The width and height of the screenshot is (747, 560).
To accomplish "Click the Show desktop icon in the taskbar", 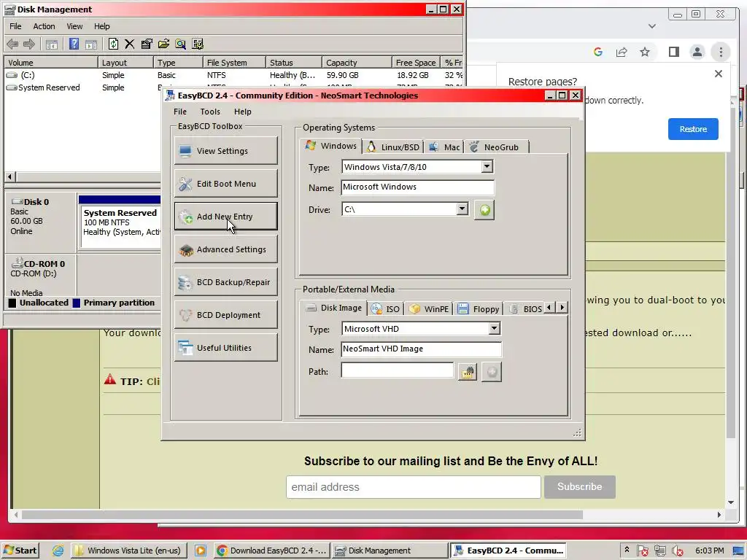I will [x=739, y=551].
